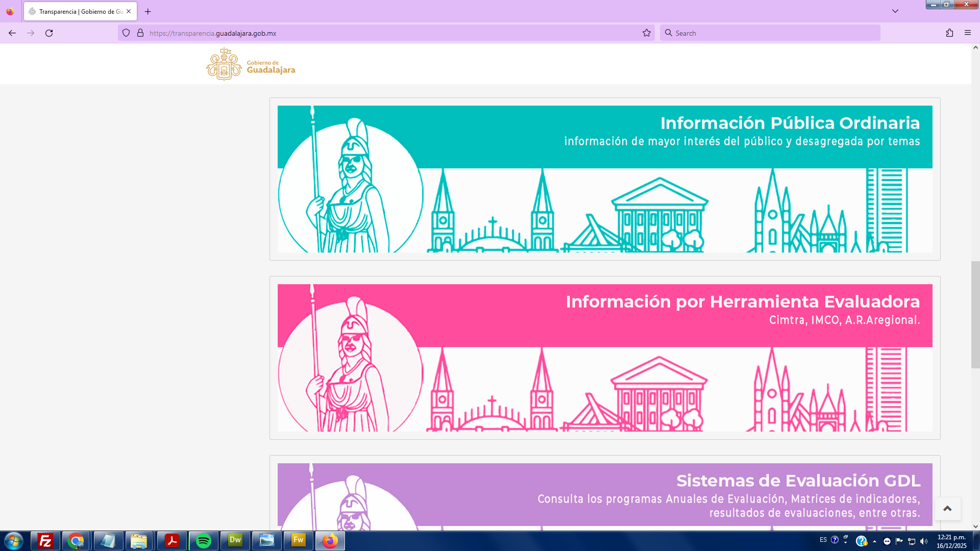Click the Gobierno de Guadalajara logo
Viewport: 980px width, 551px height.
click(x=251, y=64)
